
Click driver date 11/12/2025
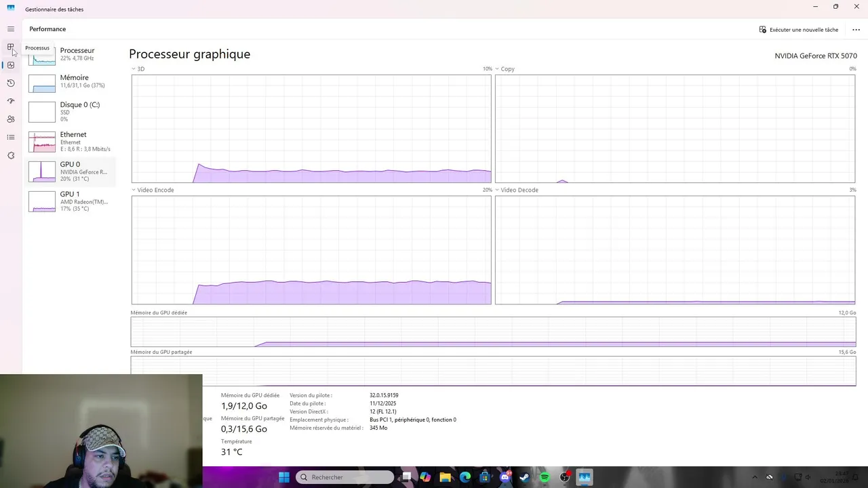(x=382, y=403)
